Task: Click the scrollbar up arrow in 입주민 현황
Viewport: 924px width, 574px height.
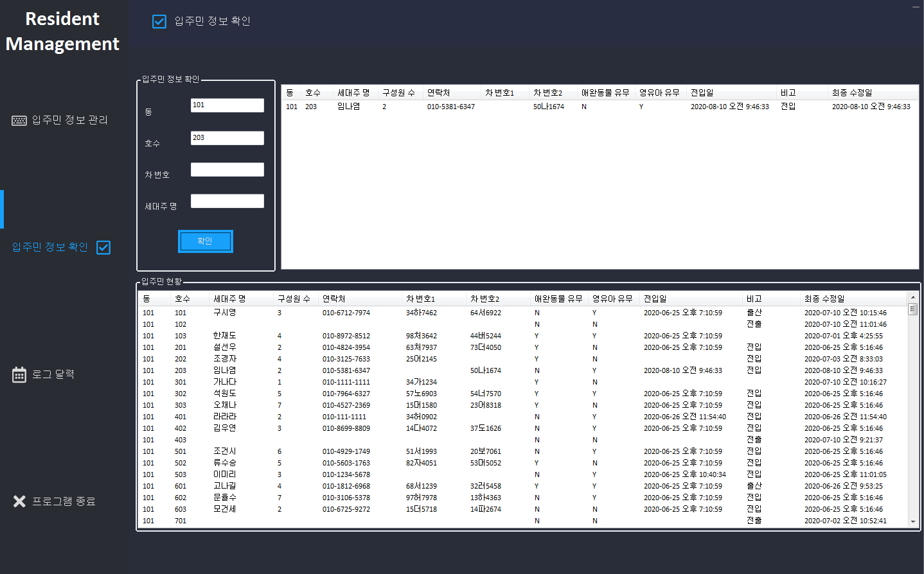Action: tap(913, 296)
